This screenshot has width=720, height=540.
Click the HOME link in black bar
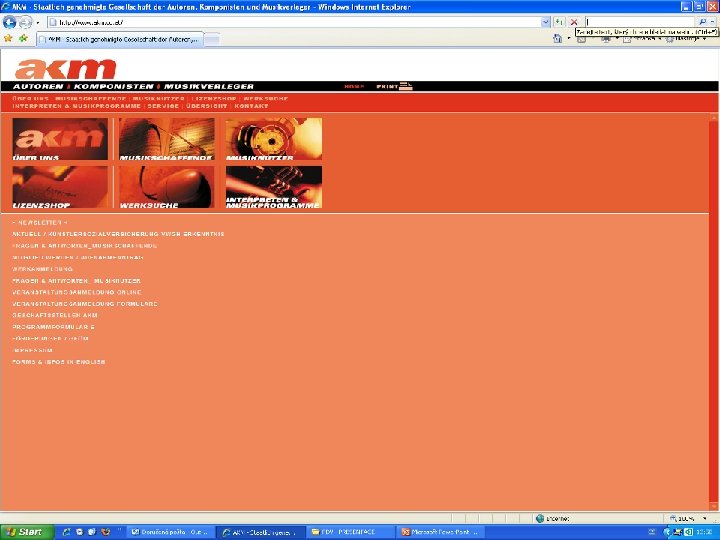tap(354, 86)
